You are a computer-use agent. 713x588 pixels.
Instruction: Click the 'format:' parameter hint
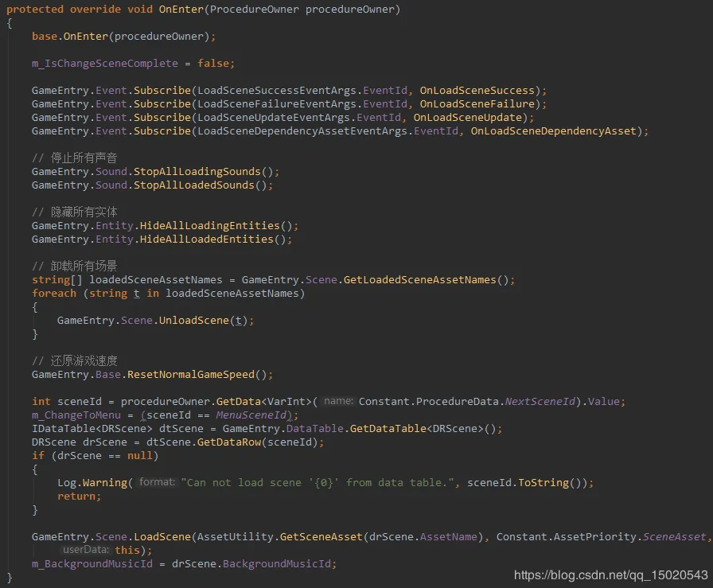157,482
